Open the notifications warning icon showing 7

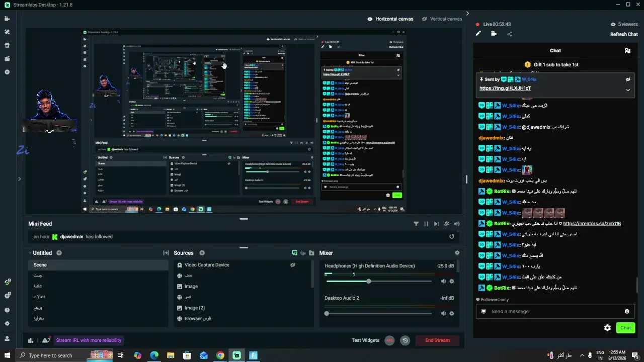tap(46, 340)
